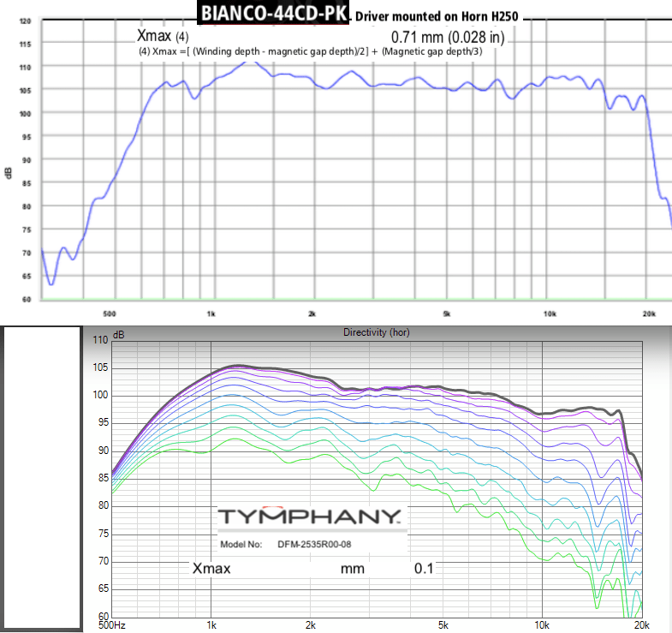
Task: Click the 'Model No:' label
Action: [x=241, y=544]
